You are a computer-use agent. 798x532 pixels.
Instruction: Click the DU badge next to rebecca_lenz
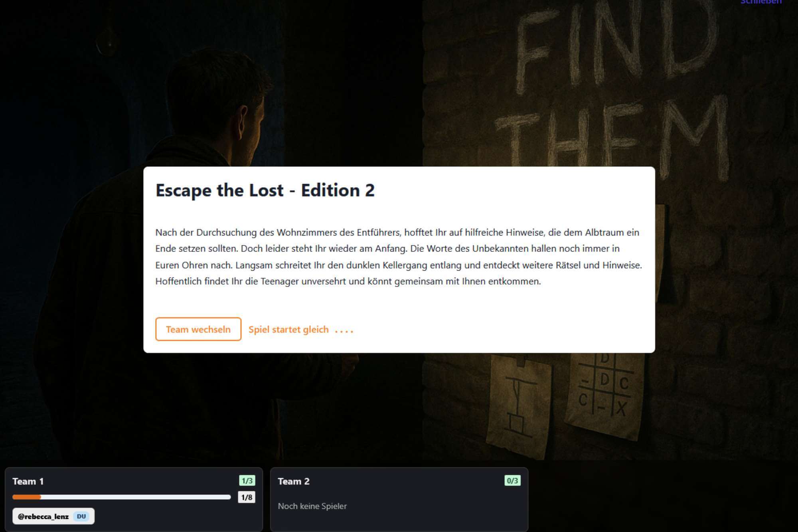click(x=81, y=516)
